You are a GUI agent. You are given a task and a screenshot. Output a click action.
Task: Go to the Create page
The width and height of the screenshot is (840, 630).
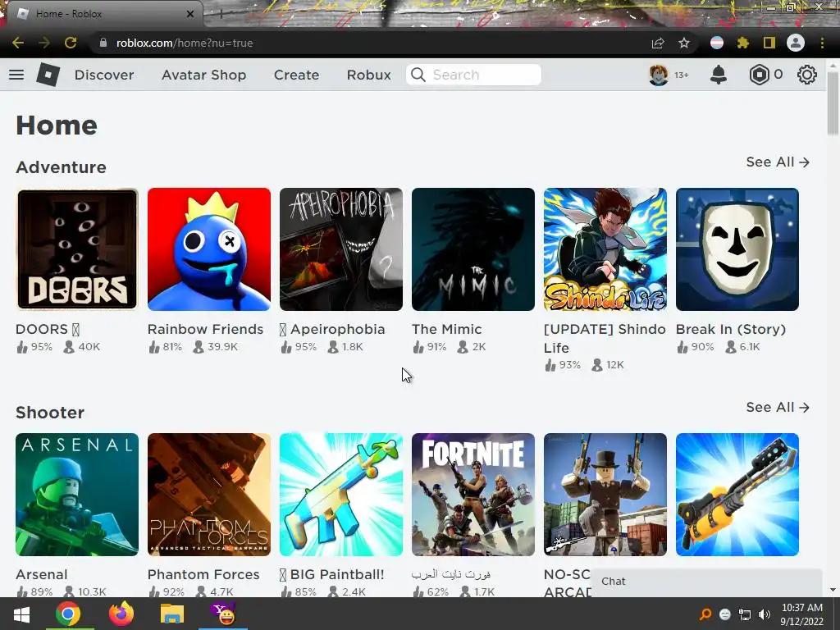pyautogui.click(x=296, y=75)
